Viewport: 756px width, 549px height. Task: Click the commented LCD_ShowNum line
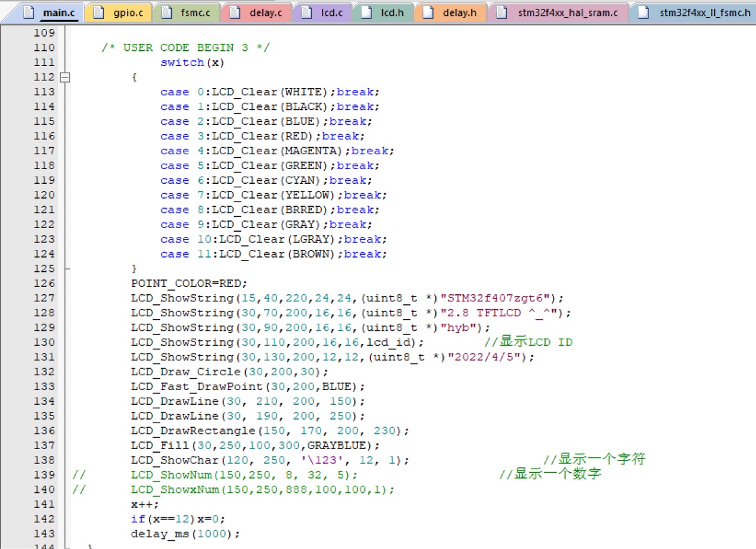[244, 475]
